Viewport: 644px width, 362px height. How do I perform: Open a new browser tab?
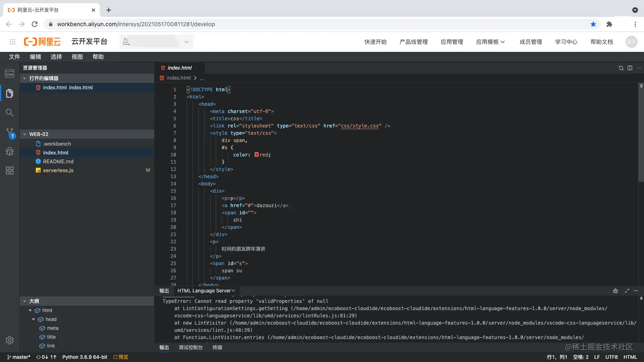click(x=109, y=10)
